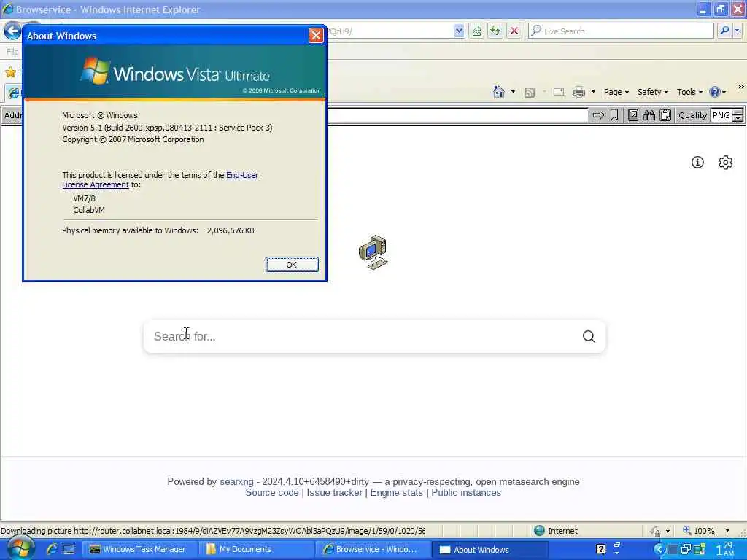Expand the Home button dropdown arrow
747x560 pixels.
point(513,91)
